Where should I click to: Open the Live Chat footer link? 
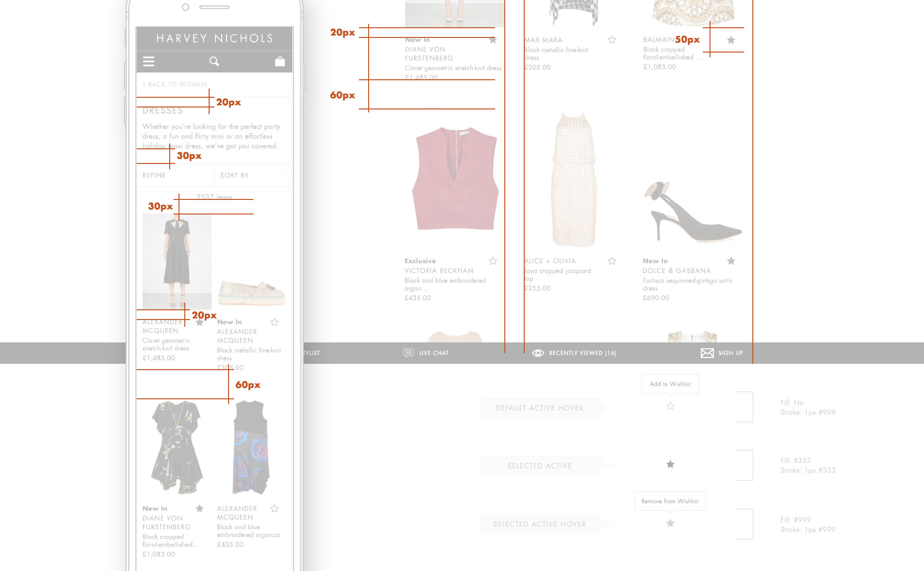coord(434,353)
